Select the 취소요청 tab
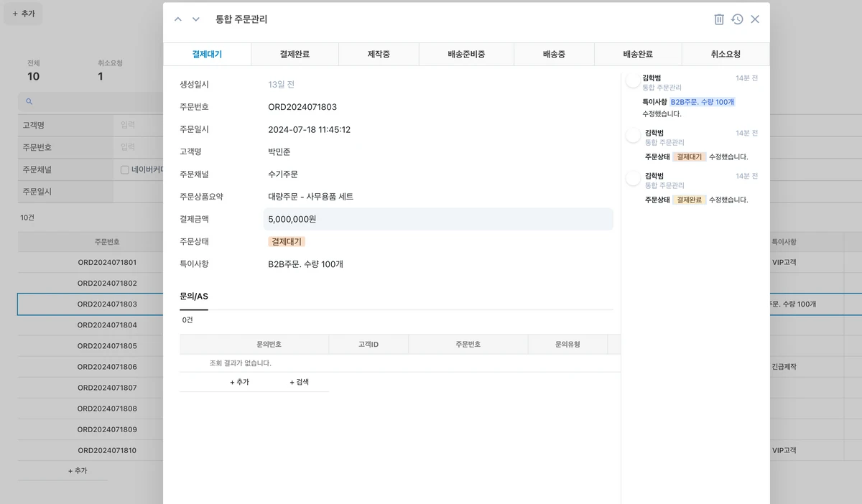The image size is (862, 504). [726, 54]
